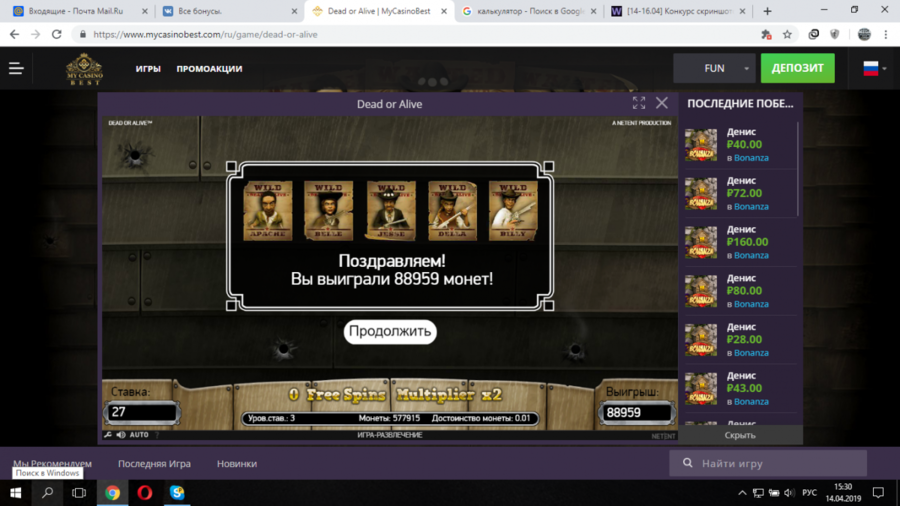Reload the page in the browser

tap(56, 34)
